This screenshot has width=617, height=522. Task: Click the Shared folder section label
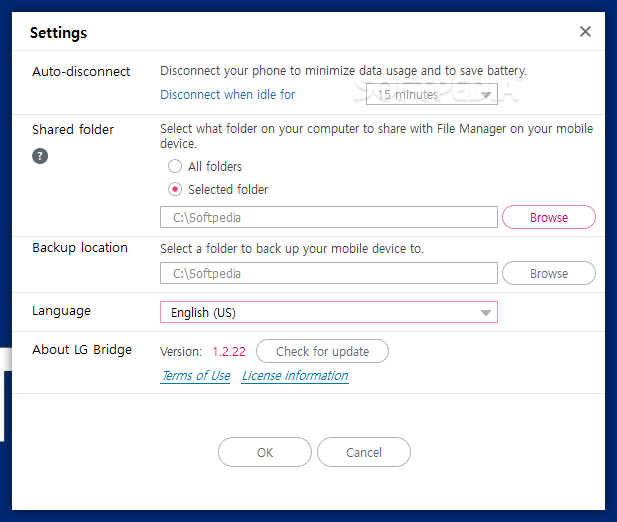pos(73,129)
